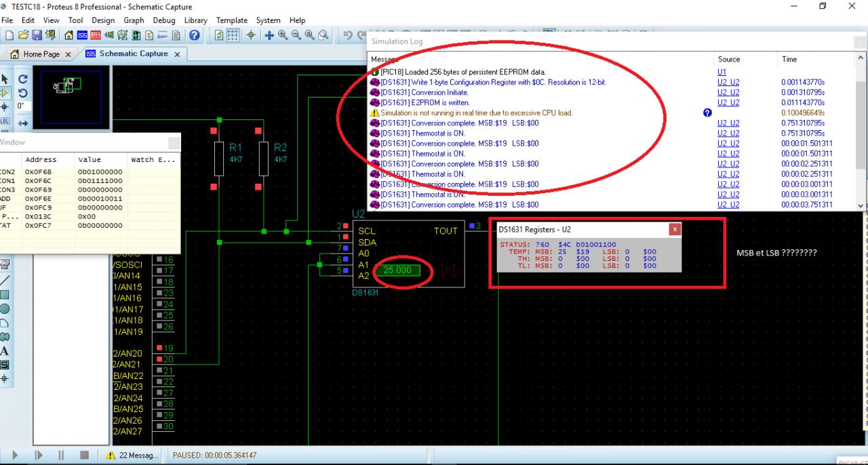
Task: Open a project using the folder icon
Action: pyautogui.click(x=24, y=35)
